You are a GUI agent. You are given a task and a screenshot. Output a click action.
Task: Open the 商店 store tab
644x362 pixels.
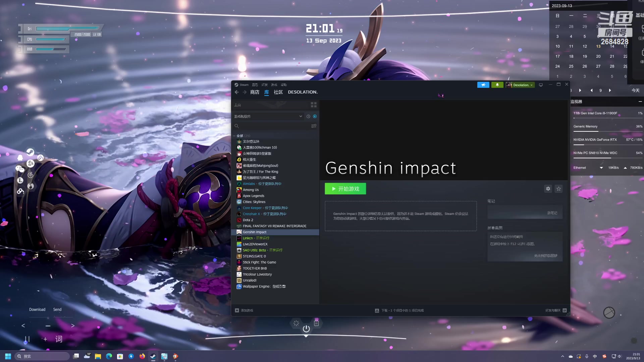click(x=255, y=92)
